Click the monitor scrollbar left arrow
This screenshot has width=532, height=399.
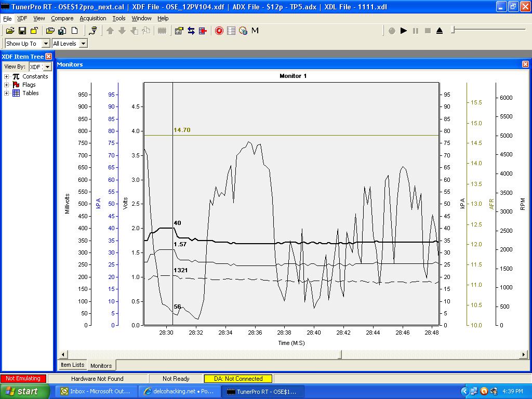tap(63, 354)
